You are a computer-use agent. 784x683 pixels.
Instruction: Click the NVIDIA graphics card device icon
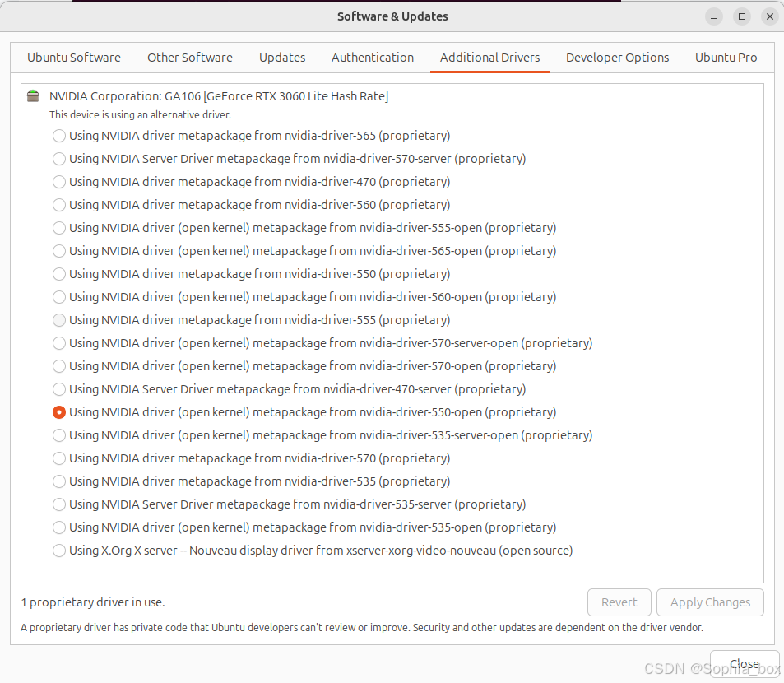point(33,96)
